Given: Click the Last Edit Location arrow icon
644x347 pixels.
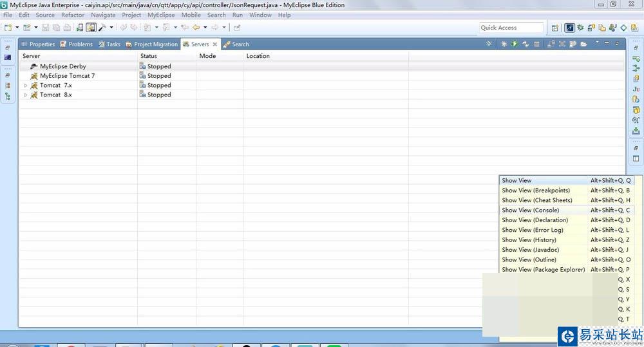Looking at the screenshot, I should tap(185, 28).
